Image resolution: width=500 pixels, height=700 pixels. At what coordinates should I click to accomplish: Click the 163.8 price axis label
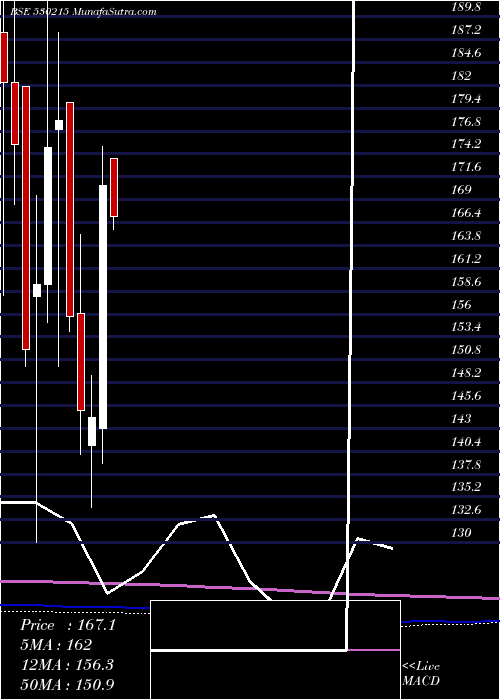[x=466, y=236]
